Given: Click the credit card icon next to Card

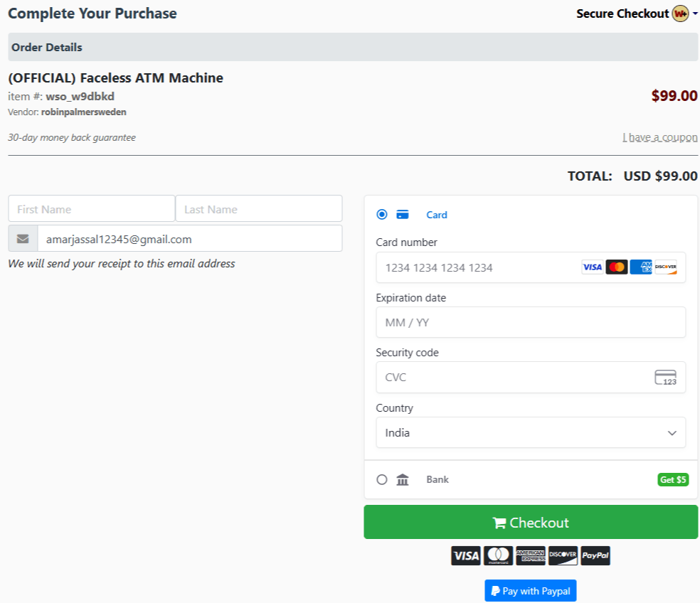Looking at the screenshot, I should coord(403,215).
